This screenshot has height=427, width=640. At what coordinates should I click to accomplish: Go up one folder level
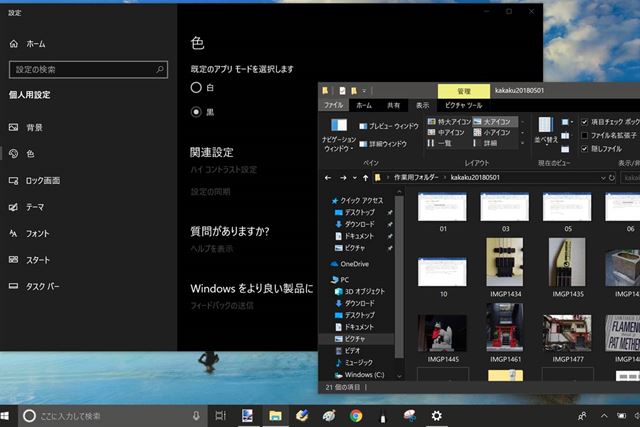click(x=365, y=178)
